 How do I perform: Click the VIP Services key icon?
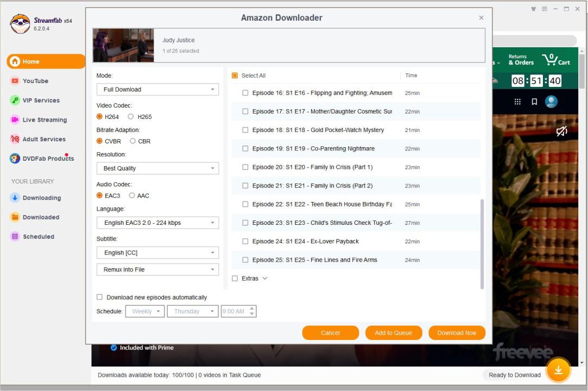[15, 100]
